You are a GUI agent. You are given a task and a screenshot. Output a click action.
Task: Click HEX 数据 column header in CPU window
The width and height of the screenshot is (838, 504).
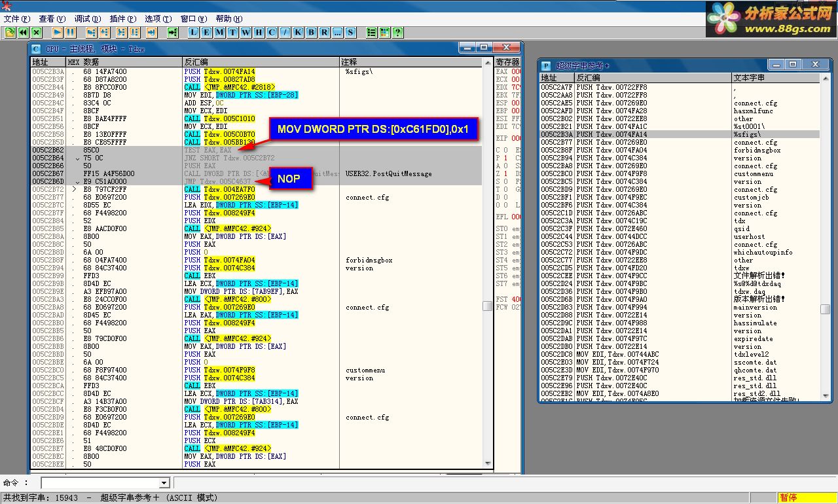[124, 62]
